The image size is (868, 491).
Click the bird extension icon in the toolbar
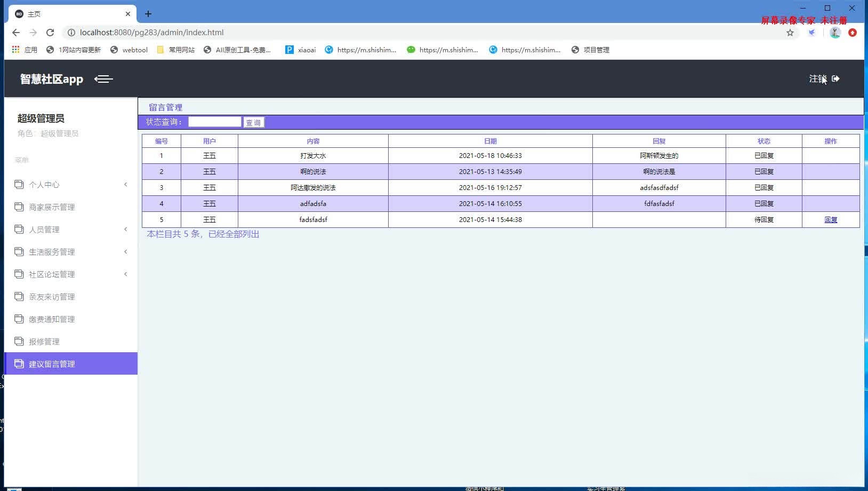point(811,33)
